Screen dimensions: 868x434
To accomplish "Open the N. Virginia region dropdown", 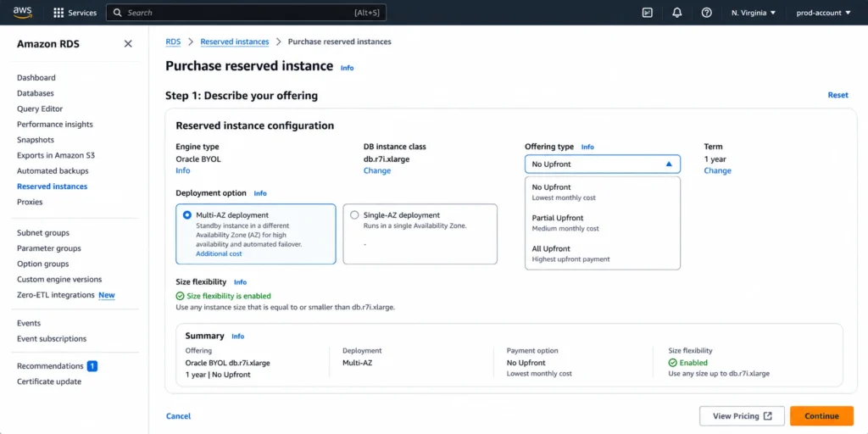I will [x=754, y=13].
